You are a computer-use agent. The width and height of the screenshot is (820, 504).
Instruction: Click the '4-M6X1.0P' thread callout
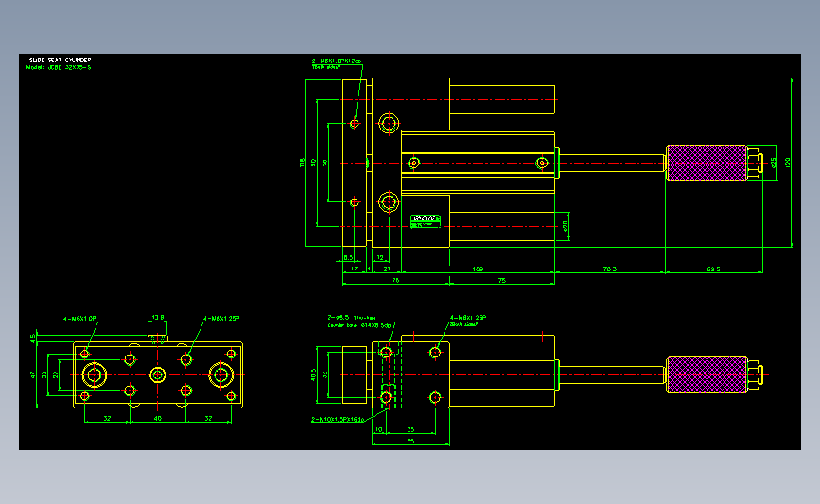coord(79,319)
